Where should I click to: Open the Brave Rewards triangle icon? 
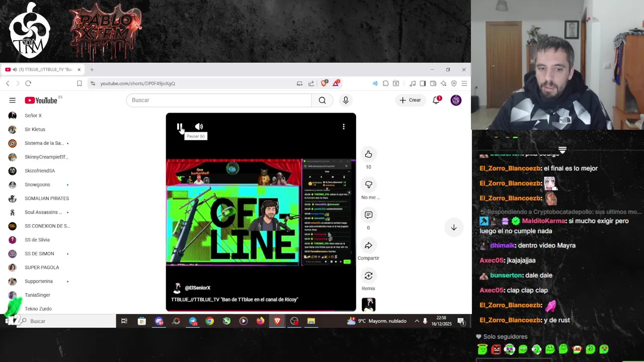[x=336, y=83]
